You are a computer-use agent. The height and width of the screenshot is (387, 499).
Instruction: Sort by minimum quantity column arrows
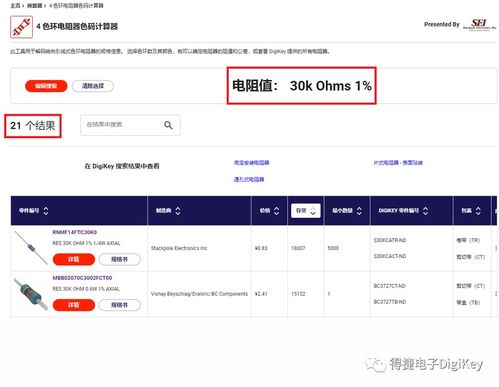click(x=359, y=211)
